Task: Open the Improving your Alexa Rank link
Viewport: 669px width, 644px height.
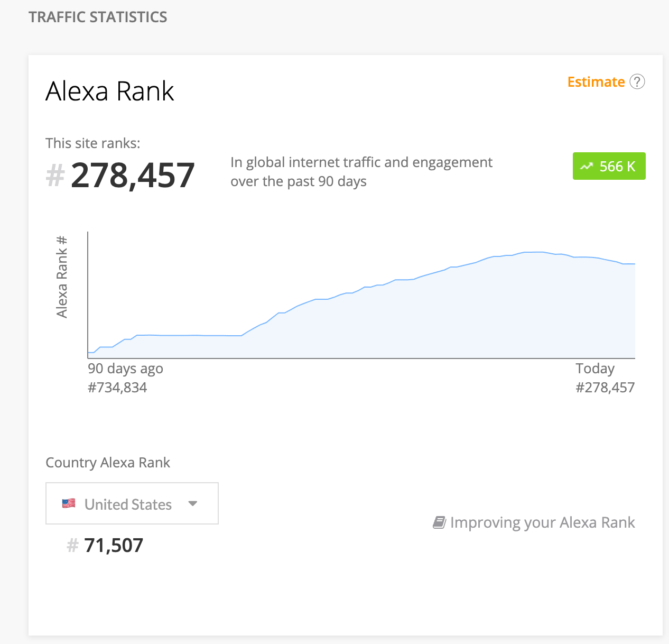Action: click(534, 522)
